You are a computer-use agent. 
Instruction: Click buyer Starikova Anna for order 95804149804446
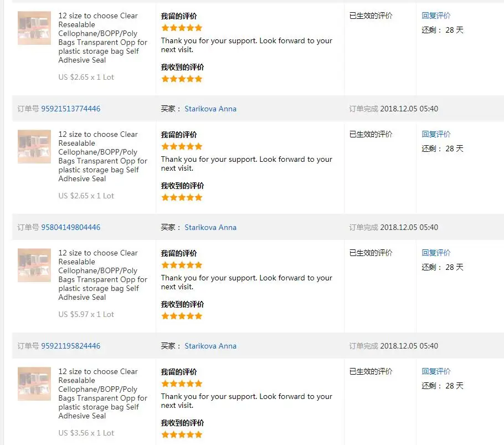(x=210, y=227)
